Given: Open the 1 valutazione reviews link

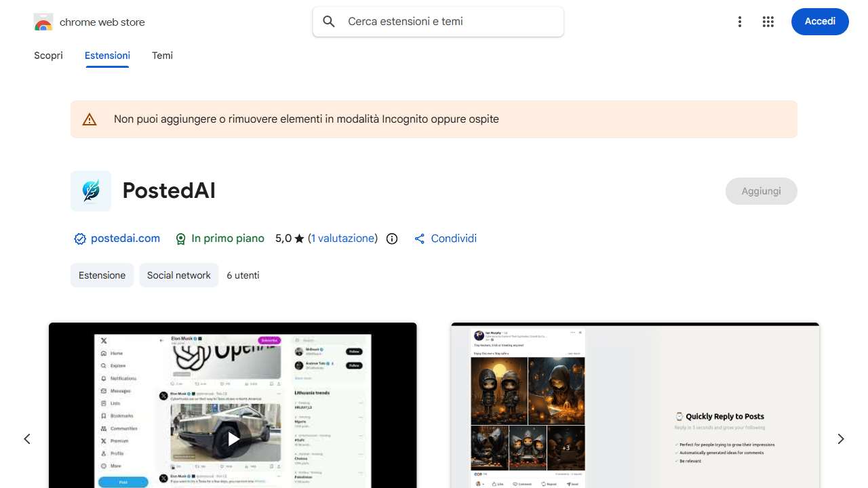Looking at the screenshot, I should 343,238.
